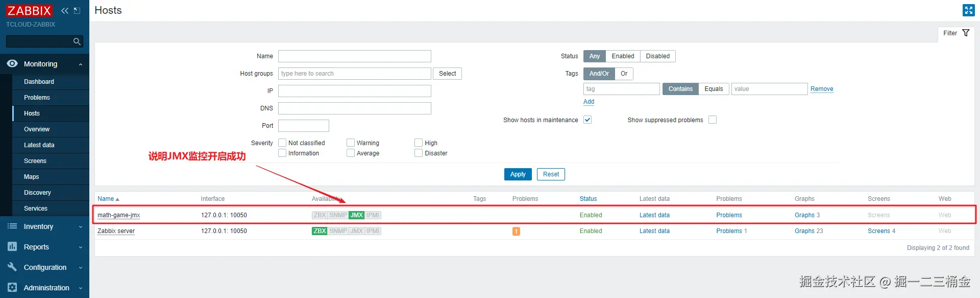Toggle Warning severity checkbox
Screen dimensions: 980x298
pos(351,143)
